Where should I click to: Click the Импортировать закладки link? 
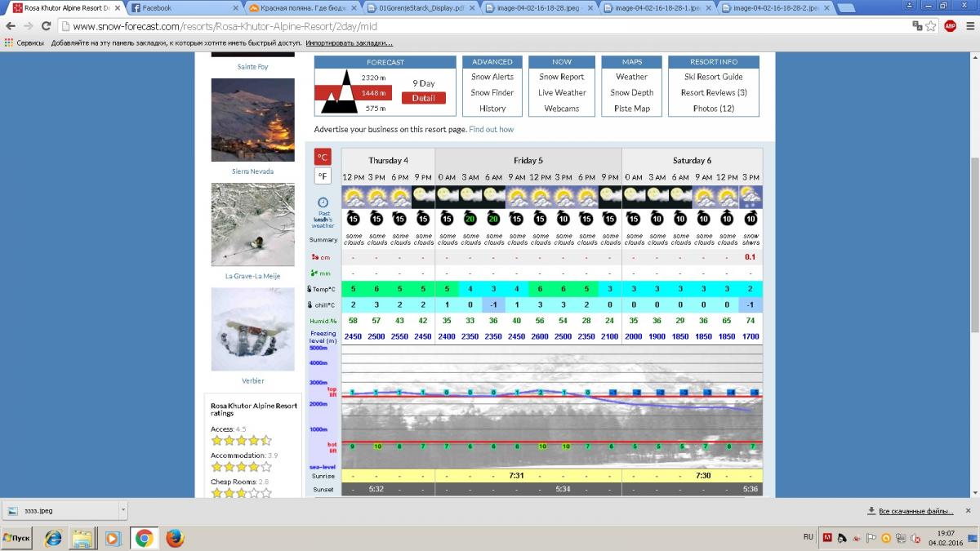(x=349, y=42)
